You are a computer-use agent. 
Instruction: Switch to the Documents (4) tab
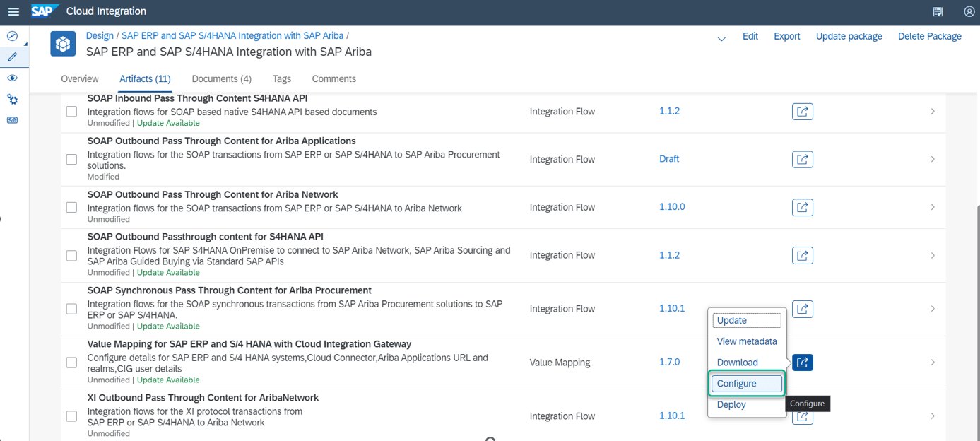(221, 78)
